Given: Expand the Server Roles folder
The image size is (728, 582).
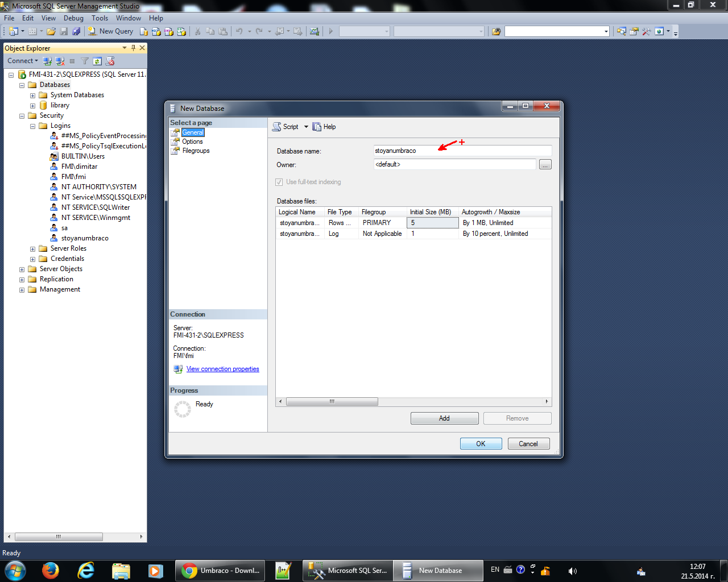Looking at the screenshot, I should [x=32, y=248].
